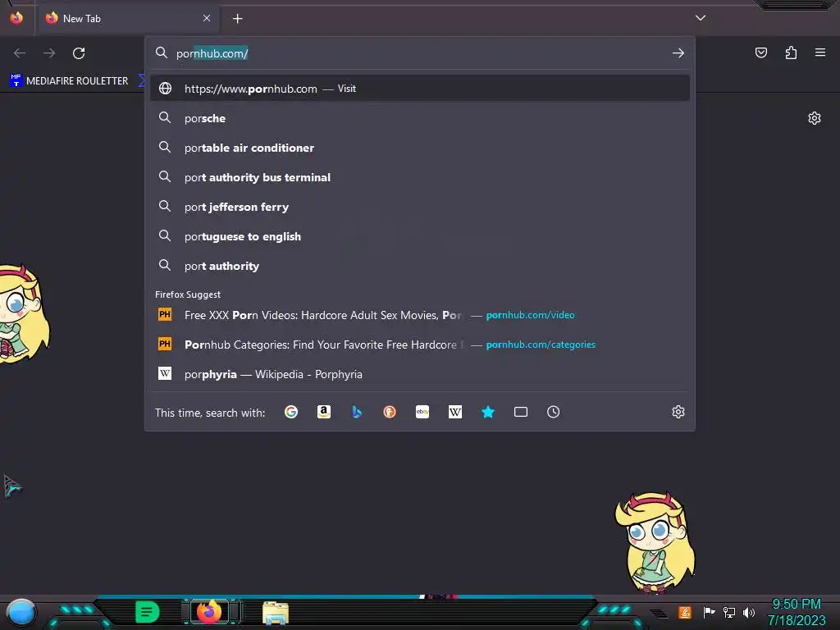Open the network tray icon
840x630 pixels.
(x=729, y=612)
